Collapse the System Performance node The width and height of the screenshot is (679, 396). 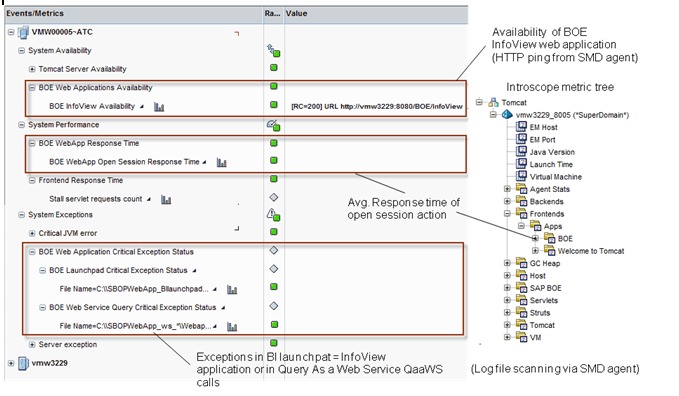point(21,125)
